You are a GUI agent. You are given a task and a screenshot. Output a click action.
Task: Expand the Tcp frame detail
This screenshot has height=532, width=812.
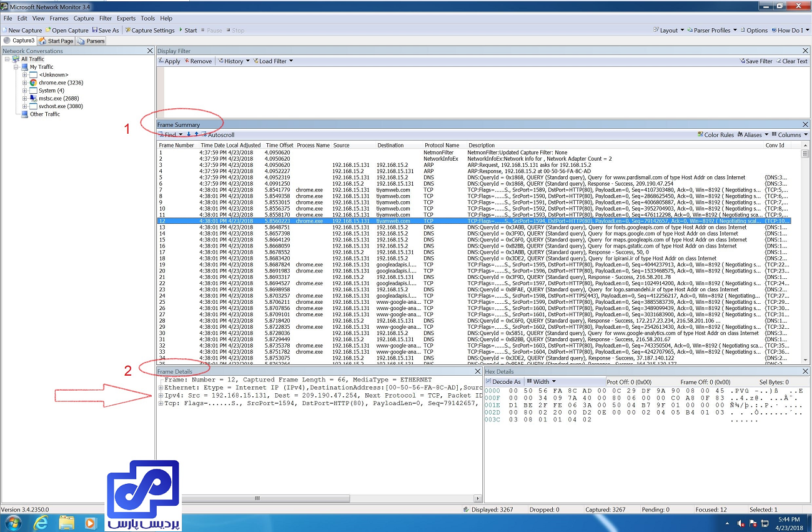[161, 404]
